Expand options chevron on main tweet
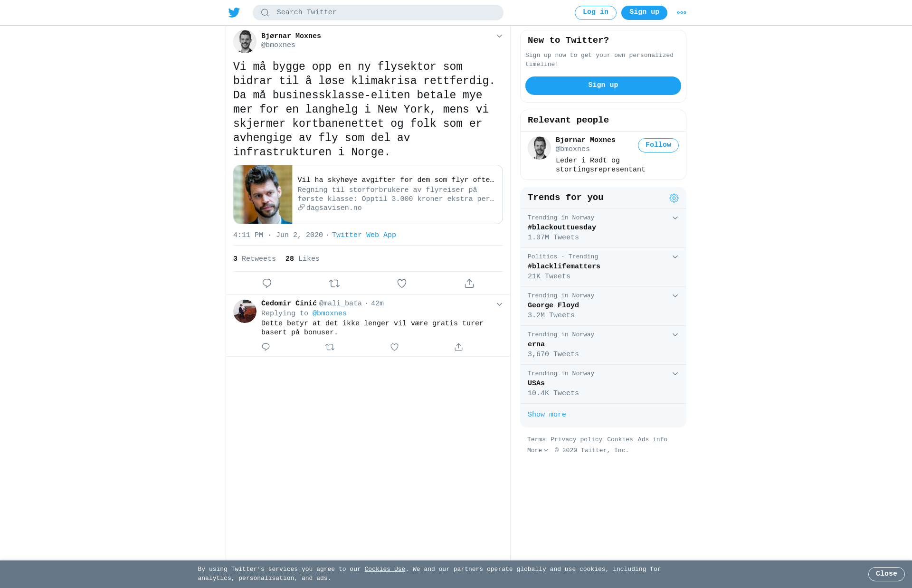This screenshot has height=588, width=912. pyautogui.click(x=499, y=36)
